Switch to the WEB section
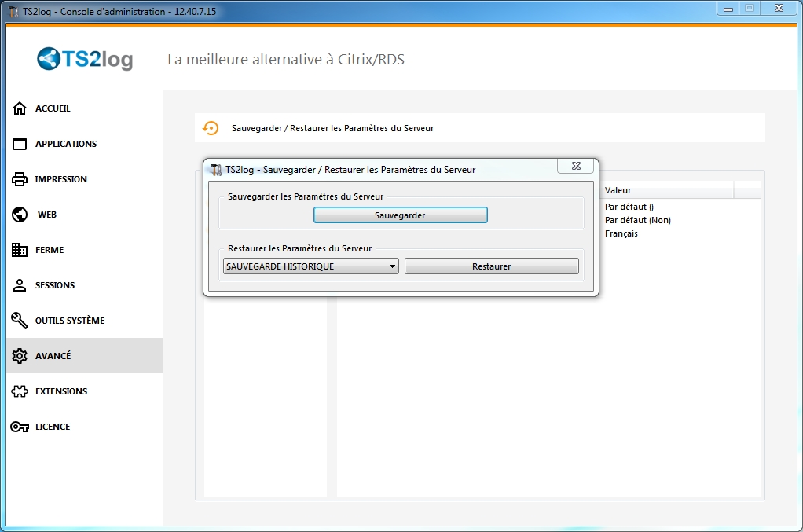The height and width of the screenshot is (532, 803). (x=85, y=215)
